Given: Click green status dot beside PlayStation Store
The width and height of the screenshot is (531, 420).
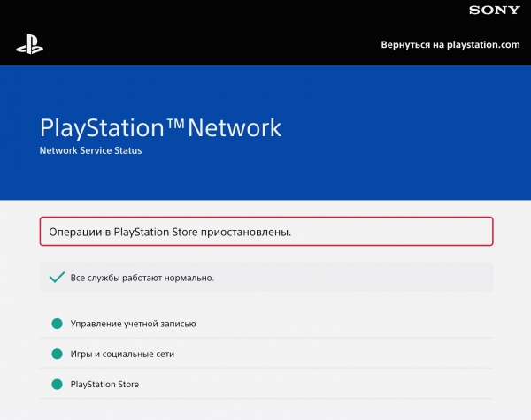Looking at the screenshot, I should (x=57, y=384).
